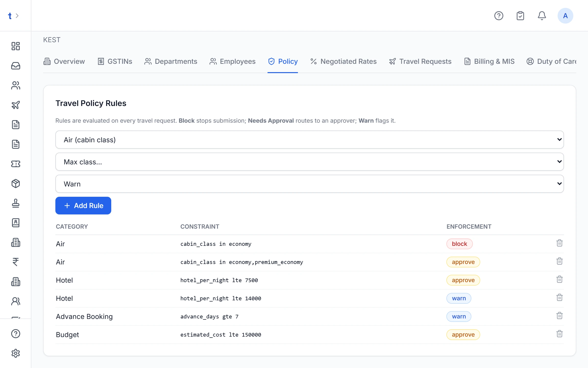The width and height of the screenshot is (588, 368).
Task: Open user avatar A menu
Action: point(565,16)
